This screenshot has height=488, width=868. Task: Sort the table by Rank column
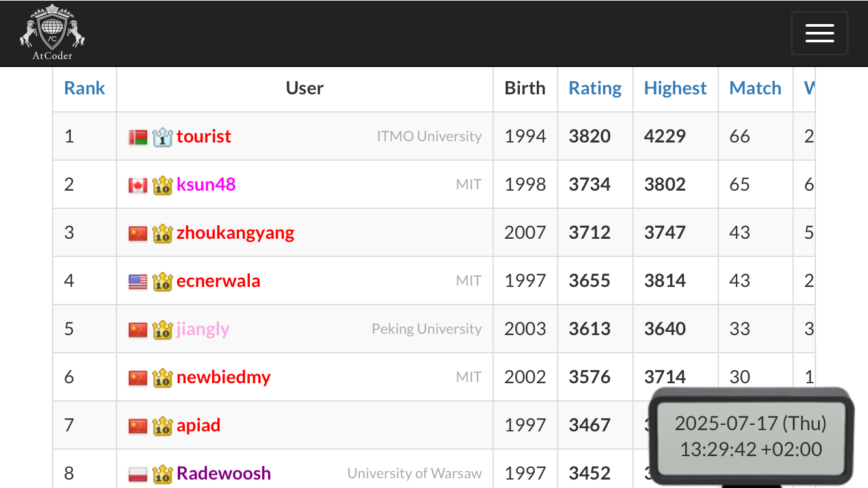85,88
